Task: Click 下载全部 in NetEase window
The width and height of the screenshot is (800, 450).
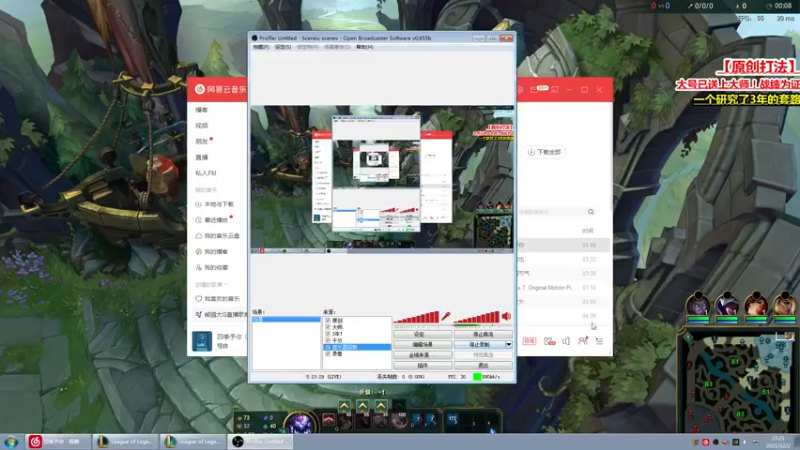Action: pos(544,152)
